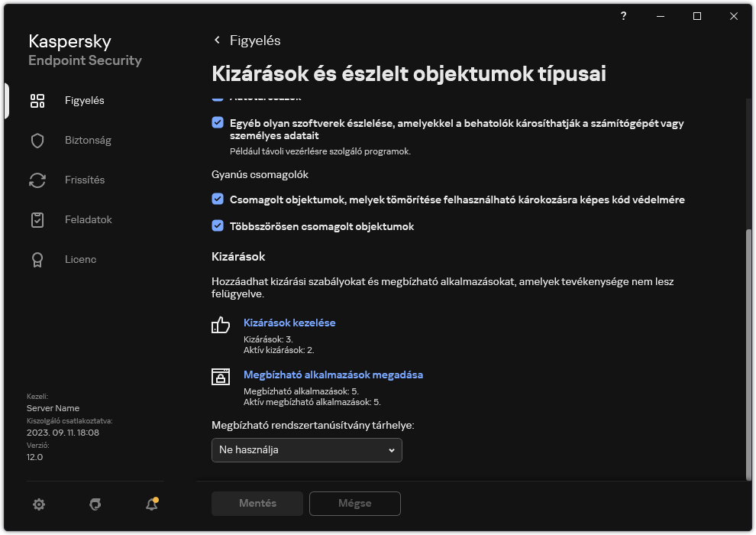Select the Figyelés monitoring icon in sidebar

pyautogui.click(x=37, y=100)
